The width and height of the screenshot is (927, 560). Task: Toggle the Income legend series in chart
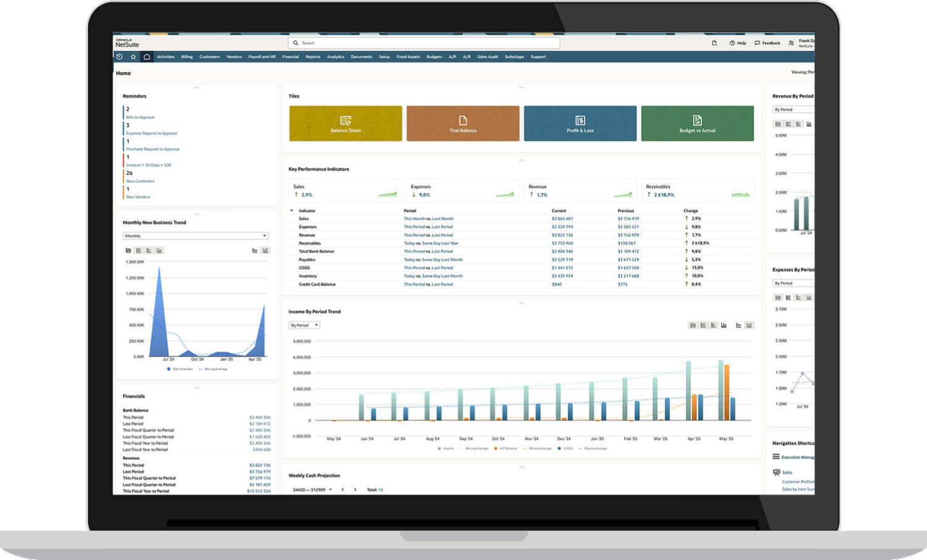pyautogui.click(x=446, y=449)
